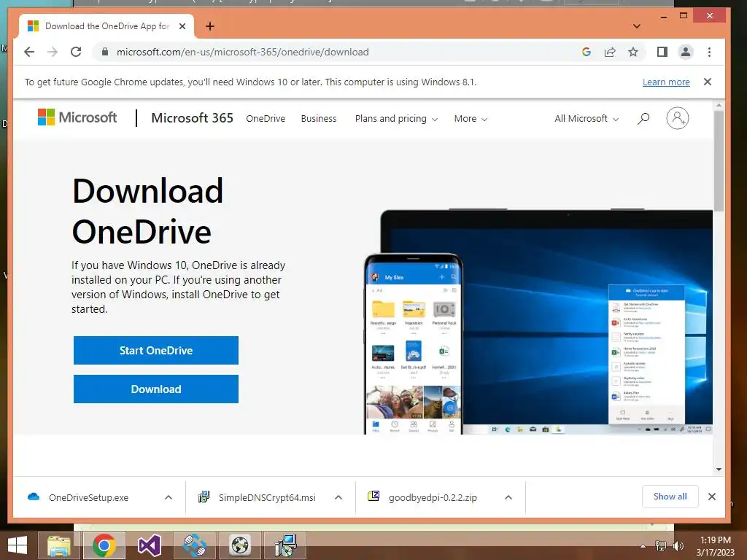
Task: Open a new browser tab
Action: click(x=209, y=26)
